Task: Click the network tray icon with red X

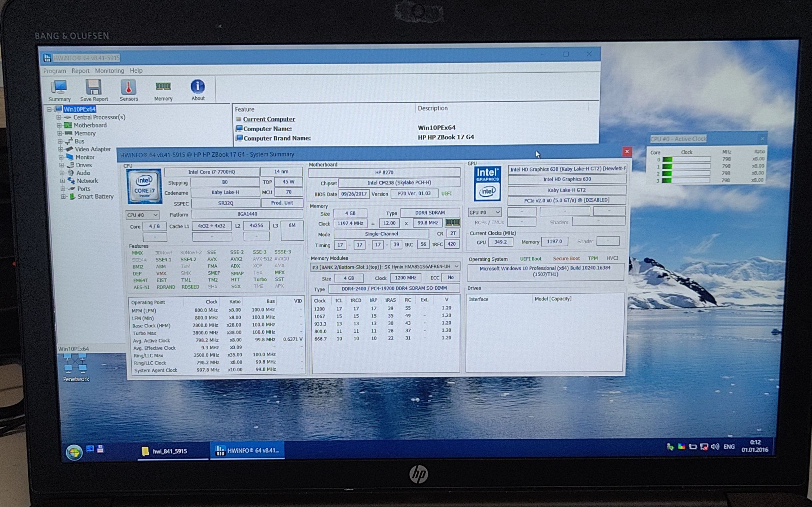Action: tap(704, 447)
